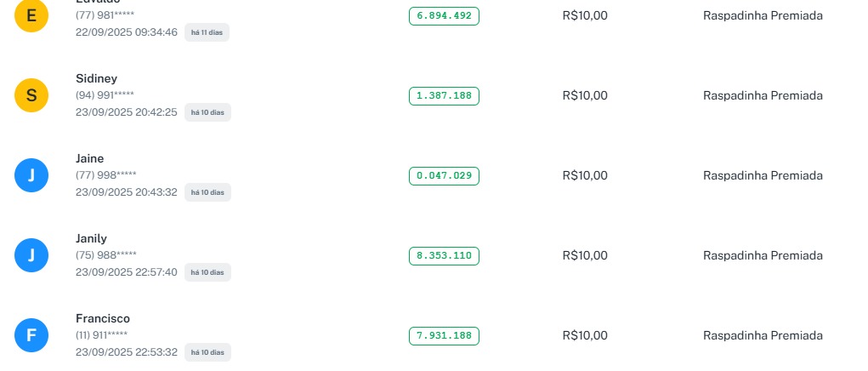Select the name Francisco

[x=103, y=318]
